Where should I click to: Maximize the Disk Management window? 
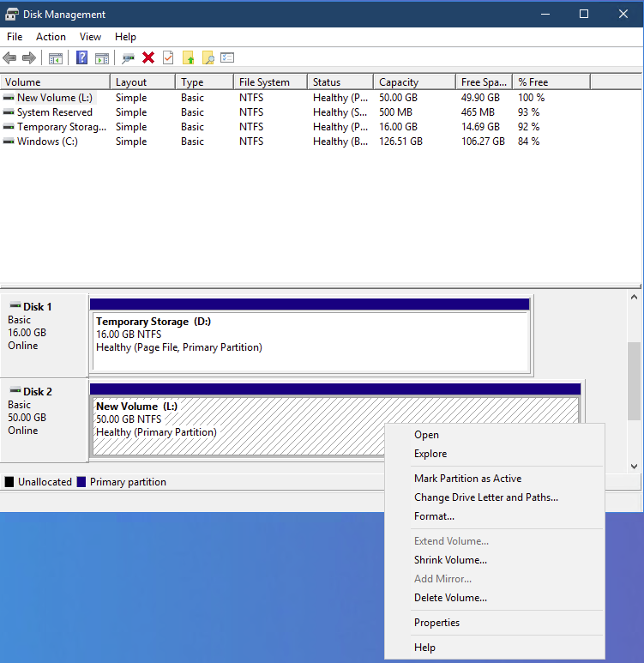(x=584, y=14)
